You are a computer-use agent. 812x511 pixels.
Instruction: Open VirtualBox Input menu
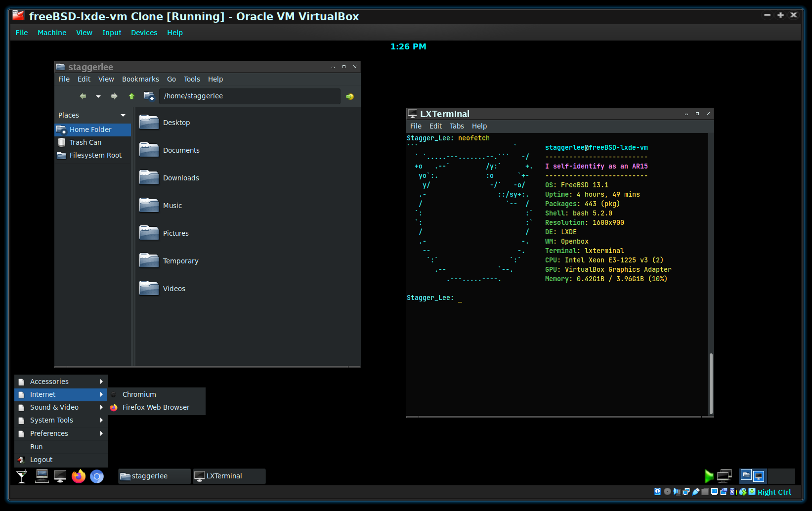(112, 33)
